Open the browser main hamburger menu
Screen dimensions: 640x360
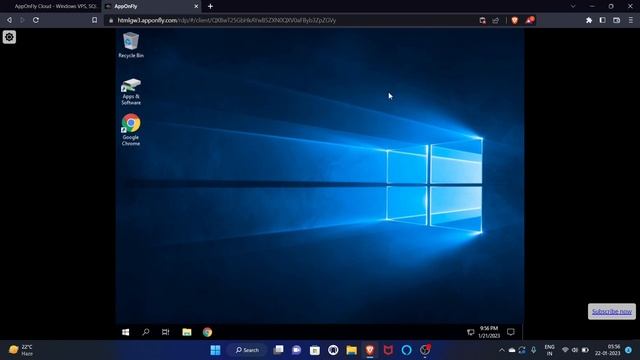631,20
